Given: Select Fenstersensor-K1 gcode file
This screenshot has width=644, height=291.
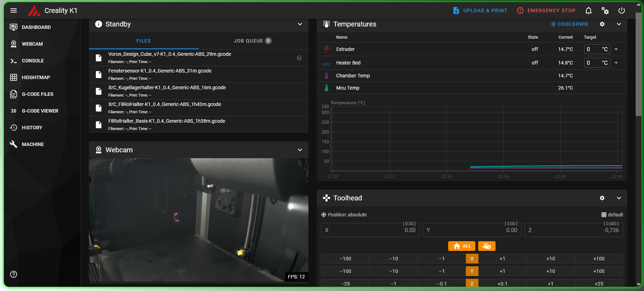Looking at the screenshot, I should pos(199,74).
